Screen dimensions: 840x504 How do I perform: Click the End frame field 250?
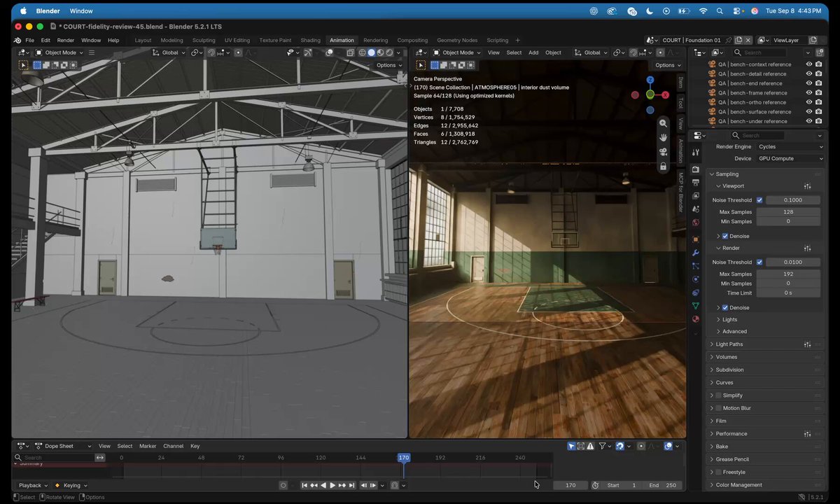pos(663,485)
